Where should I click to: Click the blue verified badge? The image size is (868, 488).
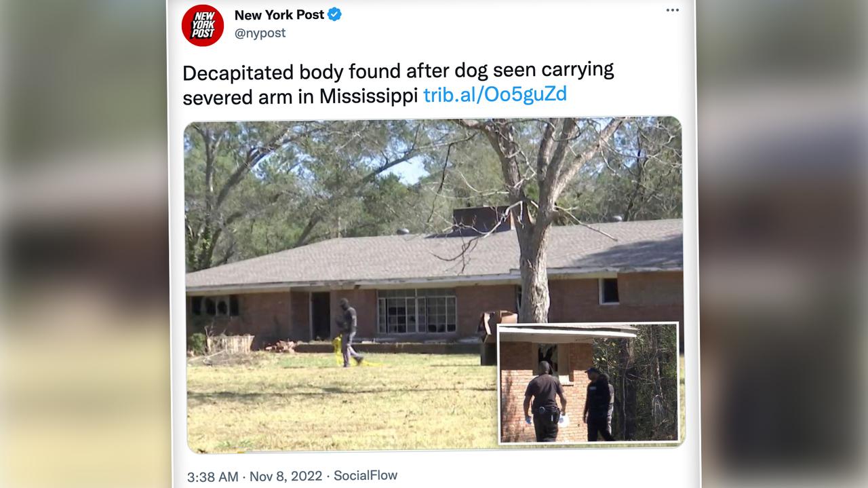[335, 14]
